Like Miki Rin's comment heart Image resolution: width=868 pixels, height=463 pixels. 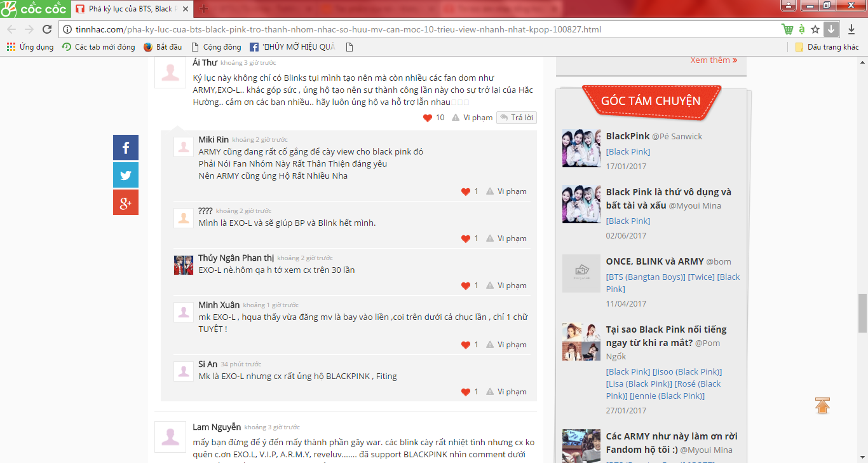466,191
